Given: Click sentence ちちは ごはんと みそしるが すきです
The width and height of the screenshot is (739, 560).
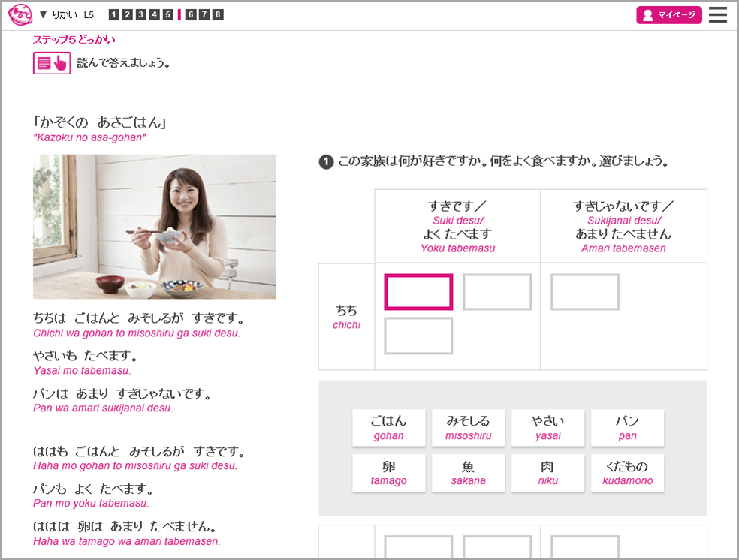Looking at the screenshot, I should pyautogui.click(x=138, y=318).
